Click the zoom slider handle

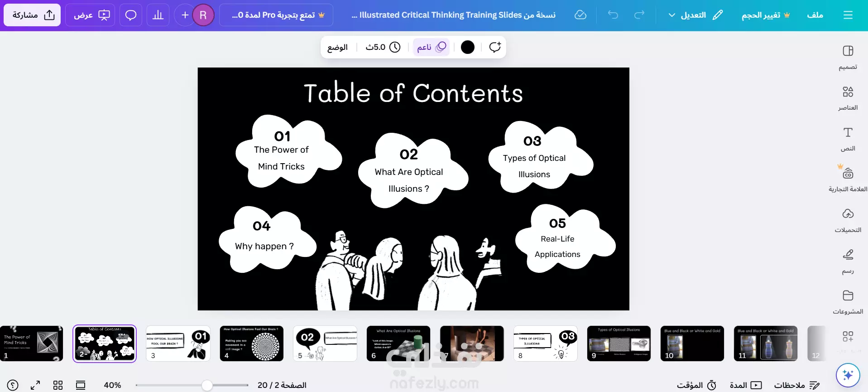click(x=207, y=385)
